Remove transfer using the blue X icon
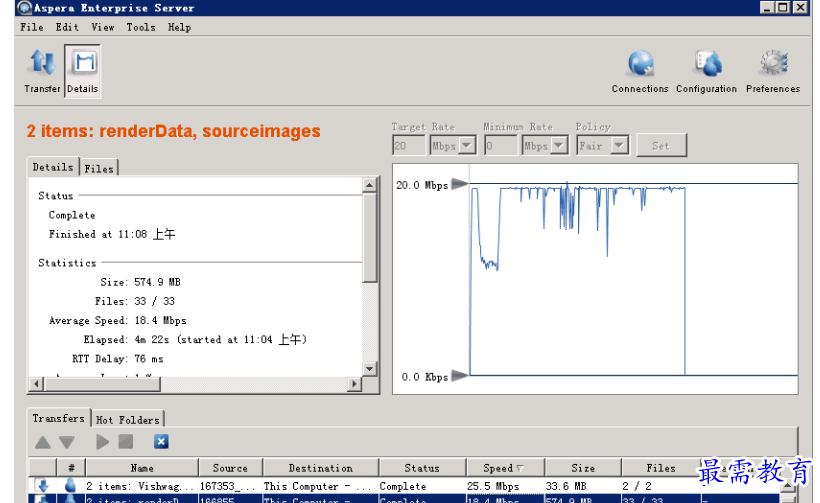Image resolution: width=820 pixels, height=503 pixels. click(x=161, y=442)
